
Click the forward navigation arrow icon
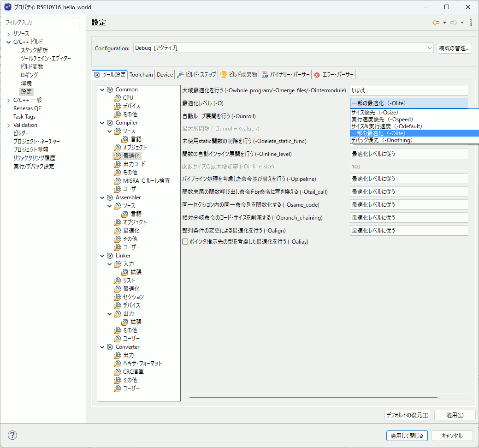tap(454, 23)
